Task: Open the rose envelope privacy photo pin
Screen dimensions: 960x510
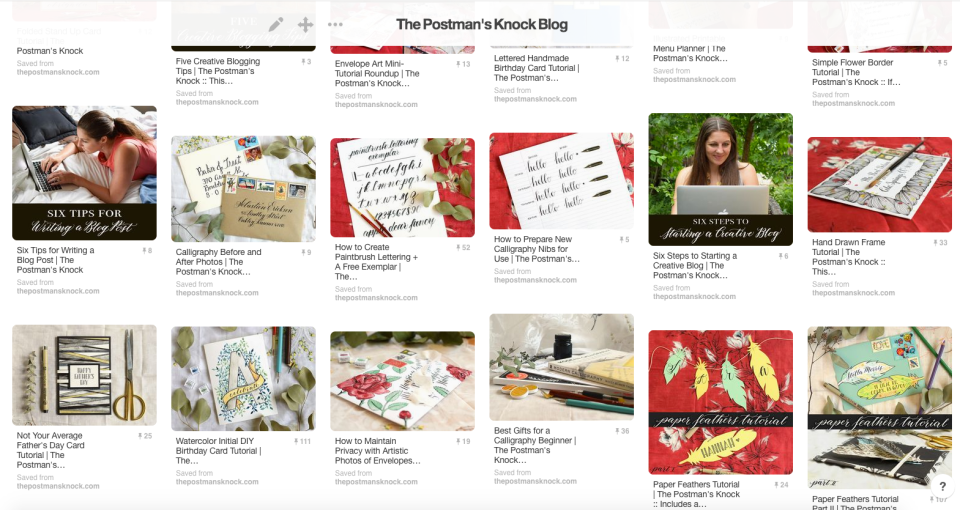Action: pyautogui.click(x=402, y=381)
